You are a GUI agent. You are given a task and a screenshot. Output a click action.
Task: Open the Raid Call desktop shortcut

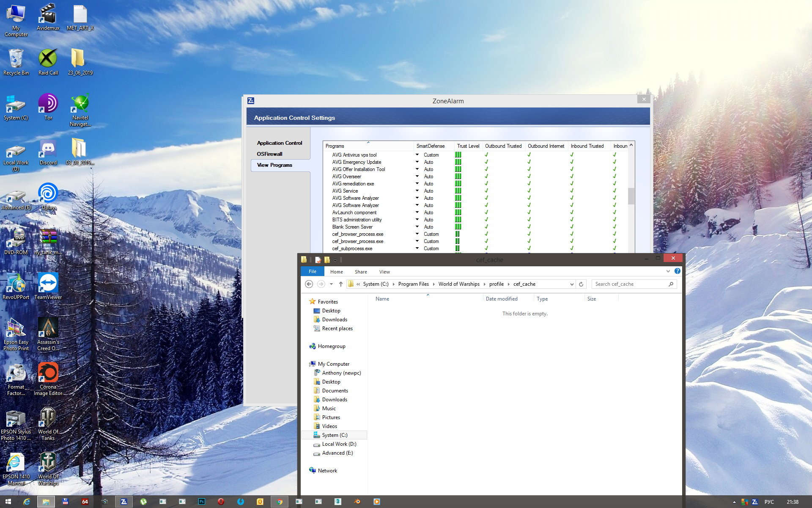tap(48, 62)
